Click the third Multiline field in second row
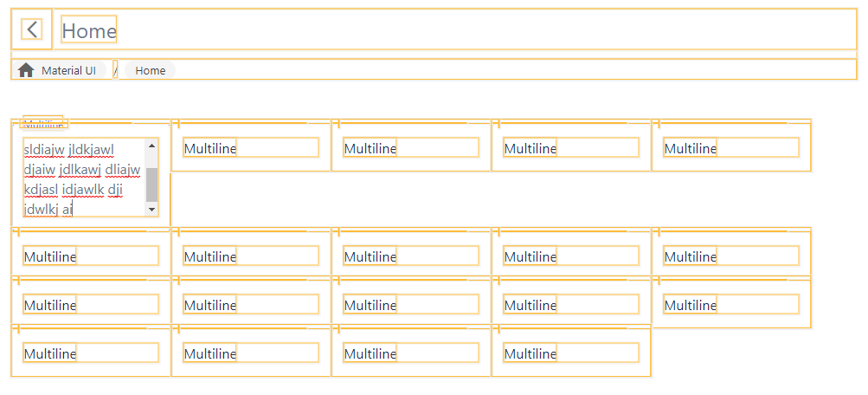Viewport: 868px width, 395px height. point(411,256)
